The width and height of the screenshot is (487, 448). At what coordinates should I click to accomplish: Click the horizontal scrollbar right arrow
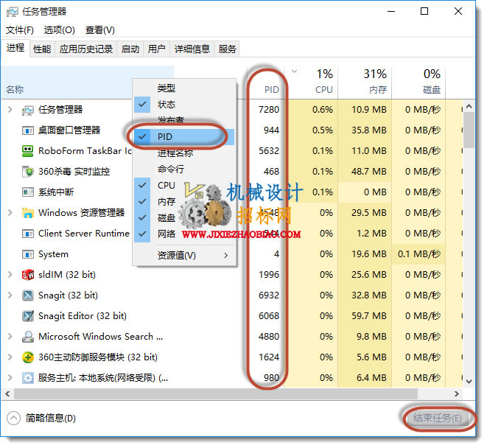coord(456,394)
